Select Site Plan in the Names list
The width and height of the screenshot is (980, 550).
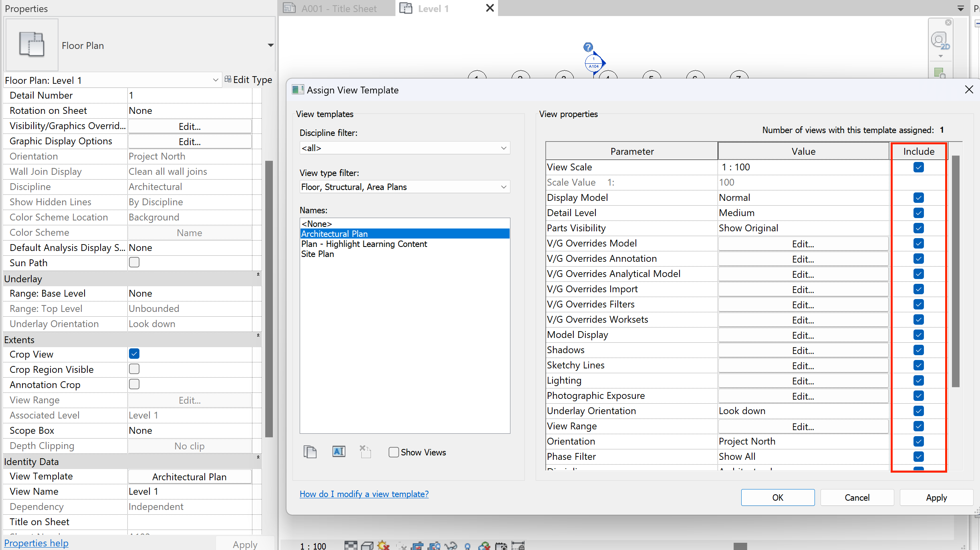pos(317,254)
